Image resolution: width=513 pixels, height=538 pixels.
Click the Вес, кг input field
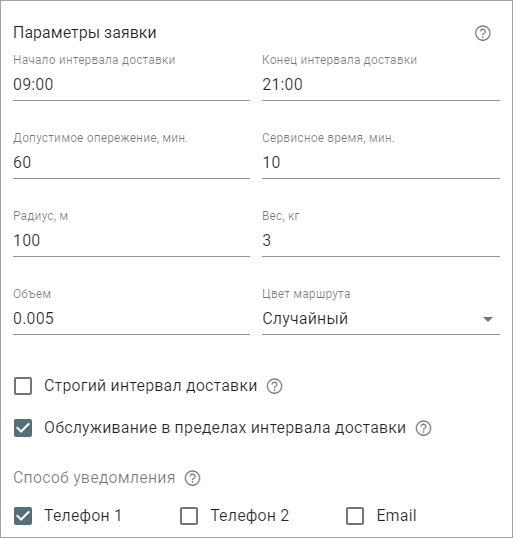(381, 240)
